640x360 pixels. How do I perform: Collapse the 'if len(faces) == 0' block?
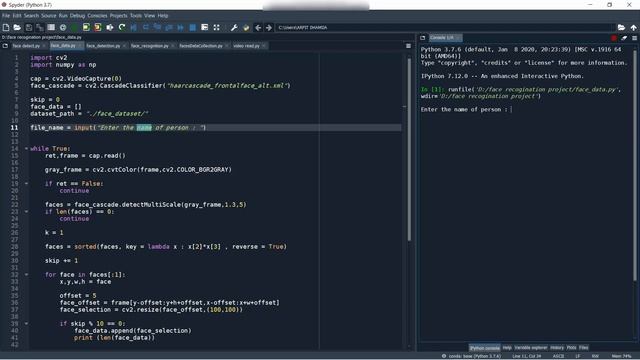[x=26, y=211]
